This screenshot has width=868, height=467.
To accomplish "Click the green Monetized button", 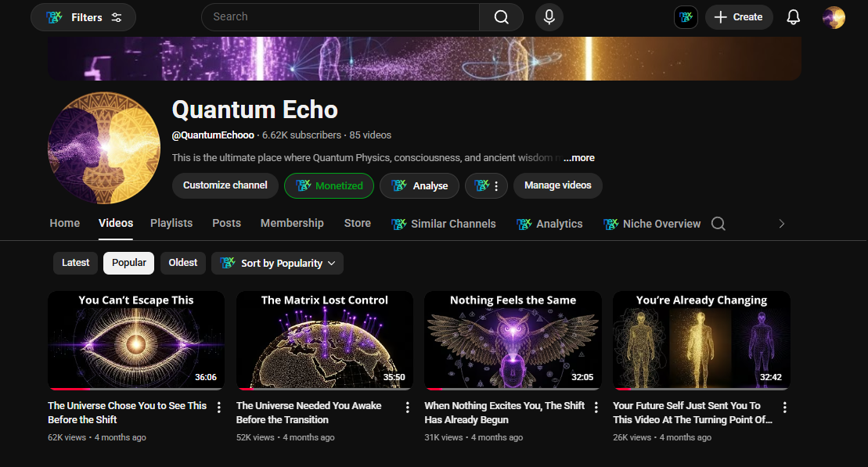I will [329, 185].
